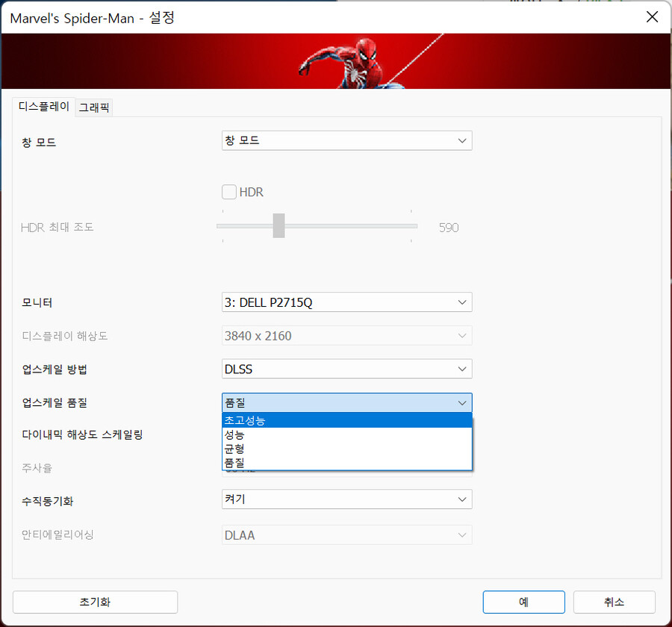
Task: Choose 초고성능 from the quality list
Action: pyautogui.click(x=346, y=420)
